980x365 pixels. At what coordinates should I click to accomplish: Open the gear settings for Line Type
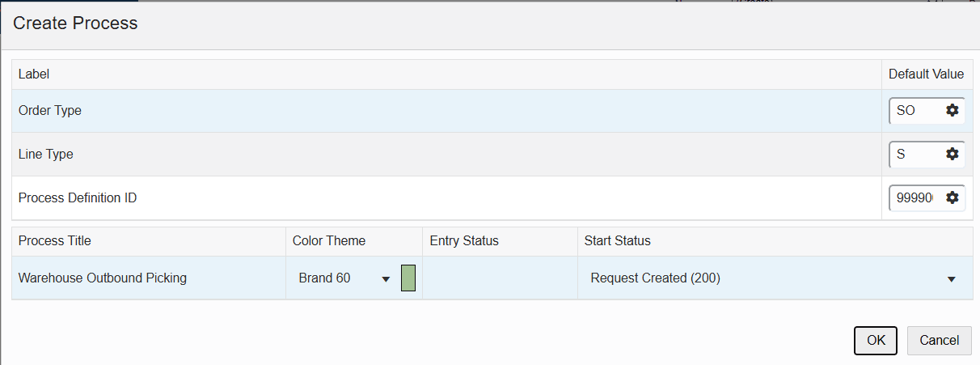tap(952, 154)
